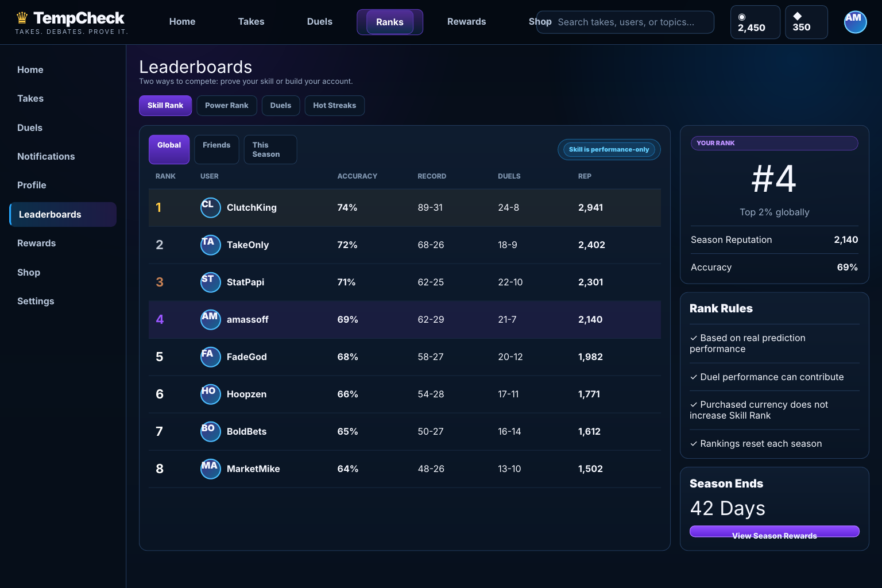
Task: Click FadeGod's 68% accuracy
Action: click(347, 357)
